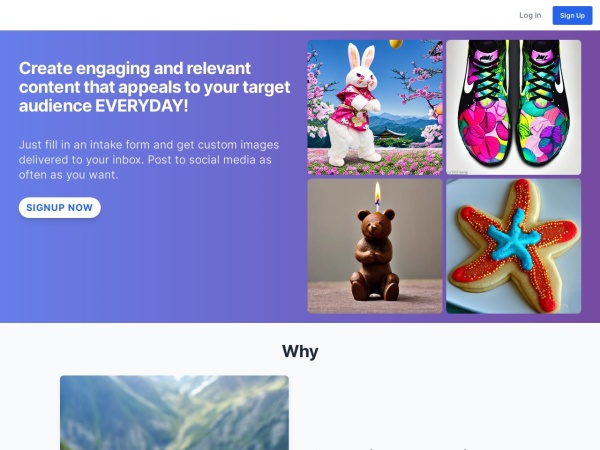The image size is (600, 450).
Task: Click the SIGNUP NOW pill button
Action: 60,207
